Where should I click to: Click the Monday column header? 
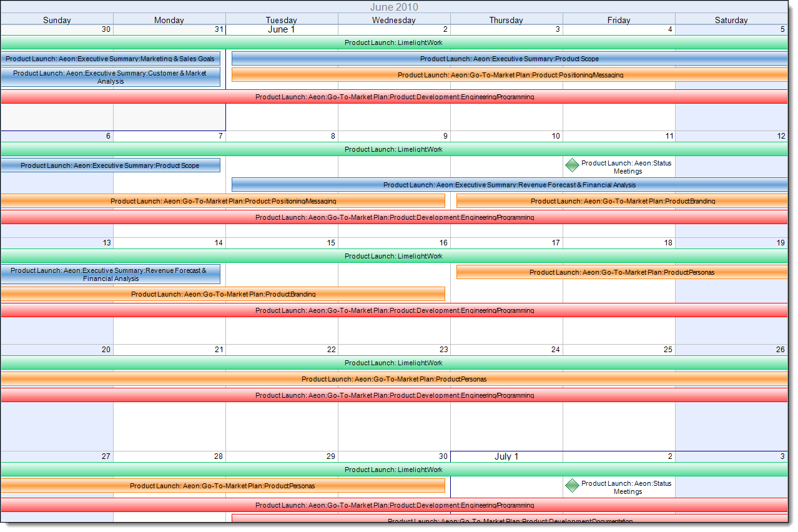click(x=169, y=20)
